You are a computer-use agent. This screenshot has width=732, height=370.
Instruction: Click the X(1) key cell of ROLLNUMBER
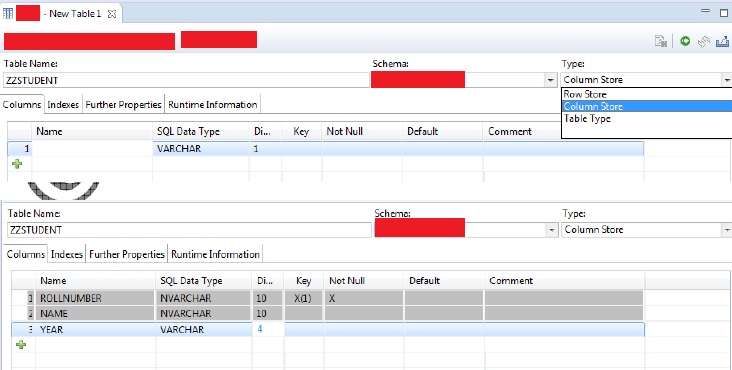[303, 298]
